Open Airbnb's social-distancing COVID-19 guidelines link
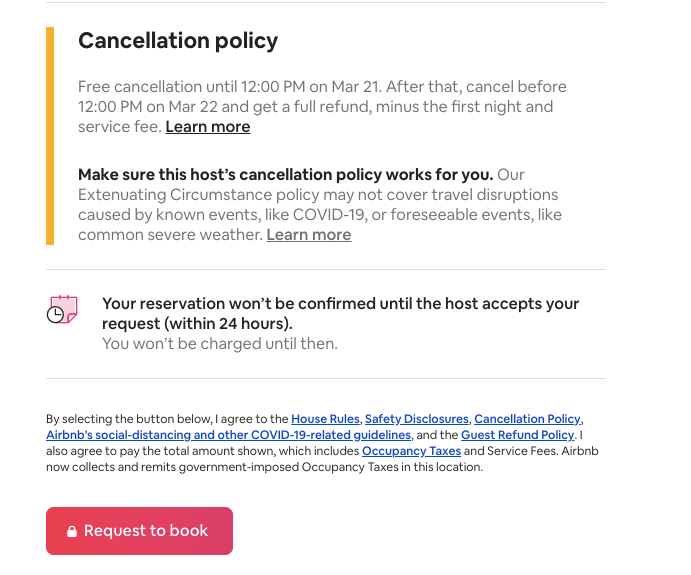This screenshot has height=575, width=691. pyautogui.click(x=228, y=435)
